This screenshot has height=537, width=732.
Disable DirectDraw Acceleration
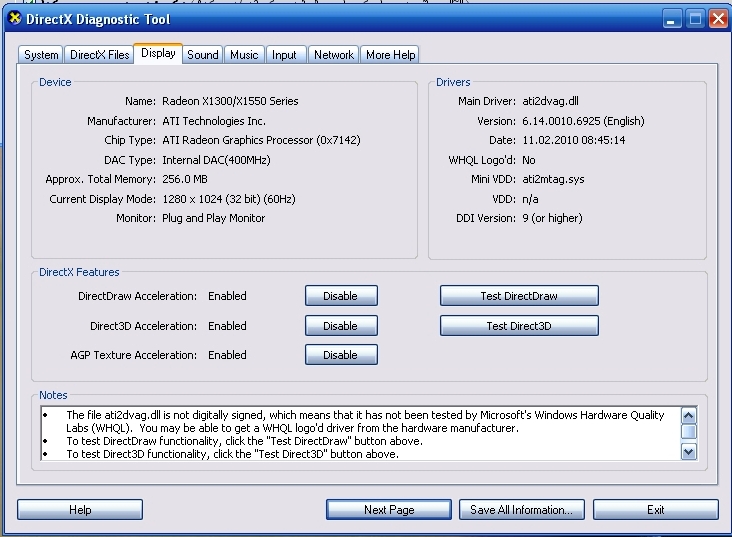click(x=340, y=296)
